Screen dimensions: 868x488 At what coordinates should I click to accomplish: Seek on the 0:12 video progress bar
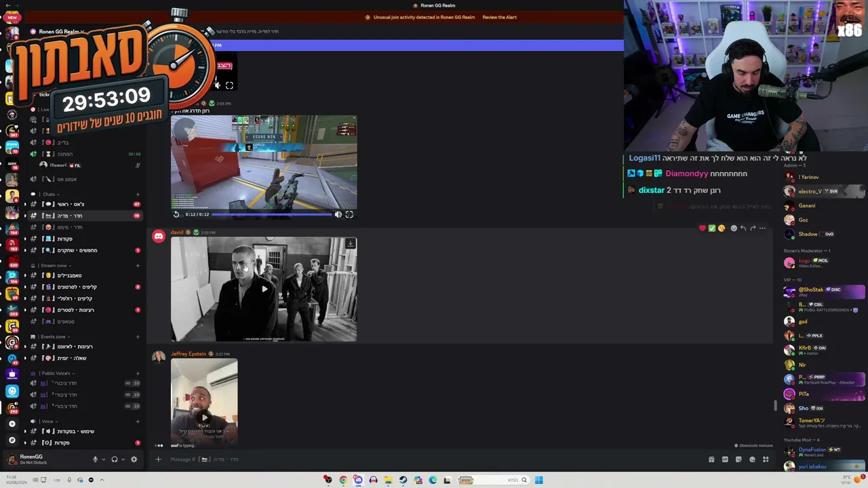(272, 215)
